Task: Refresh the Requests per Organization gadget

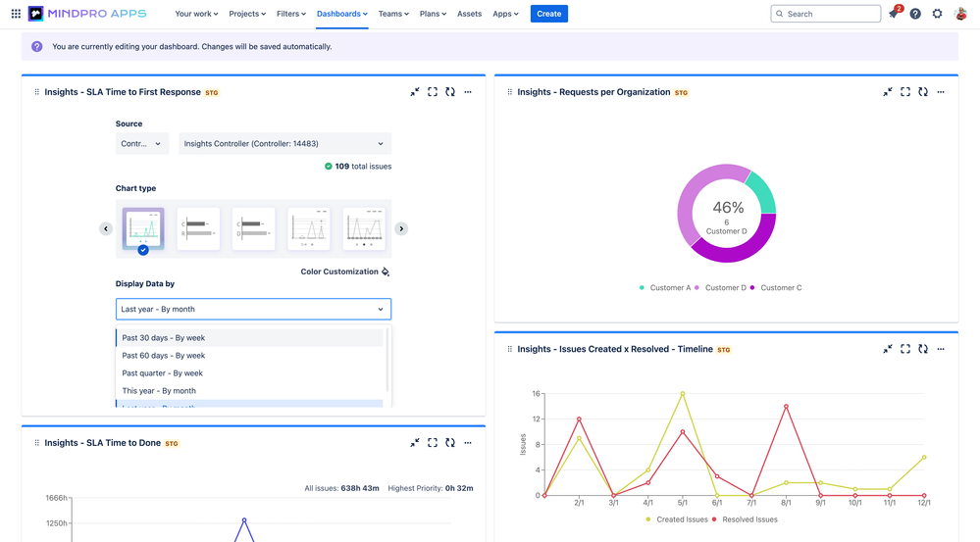Action: pos(923,92)
